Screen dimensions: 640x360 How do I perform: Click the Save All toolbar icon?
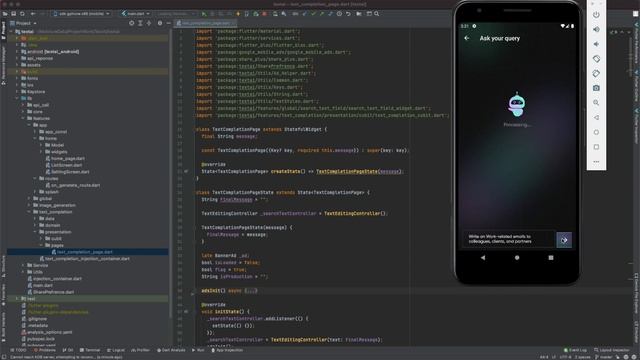click(13, 14)
